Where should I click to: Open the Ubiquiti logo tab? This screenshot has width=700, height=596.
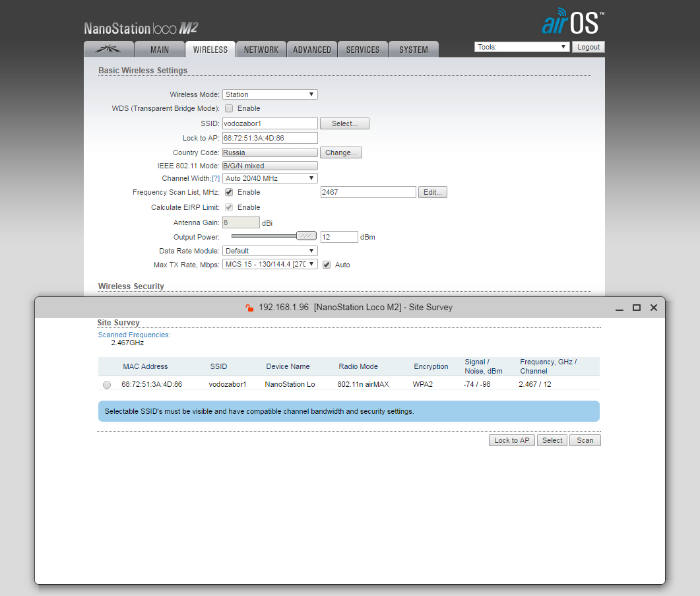(108, 50)
